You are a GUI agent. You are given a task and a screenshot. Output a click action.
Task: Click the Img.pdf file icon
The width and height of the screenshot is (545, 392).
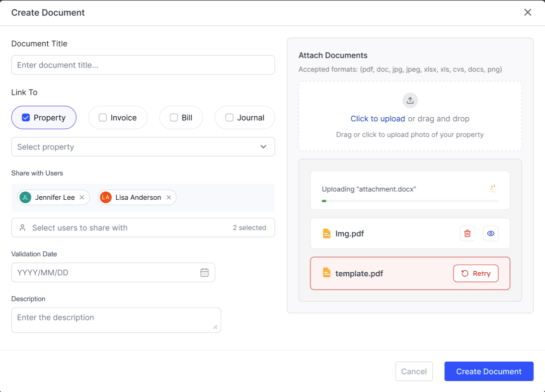[x=326, y=234]
